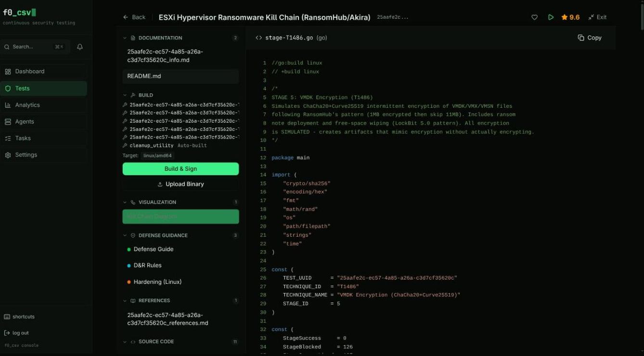644x356 pixels.
Task: Click the 9.6 star rating
Action: 570,17
